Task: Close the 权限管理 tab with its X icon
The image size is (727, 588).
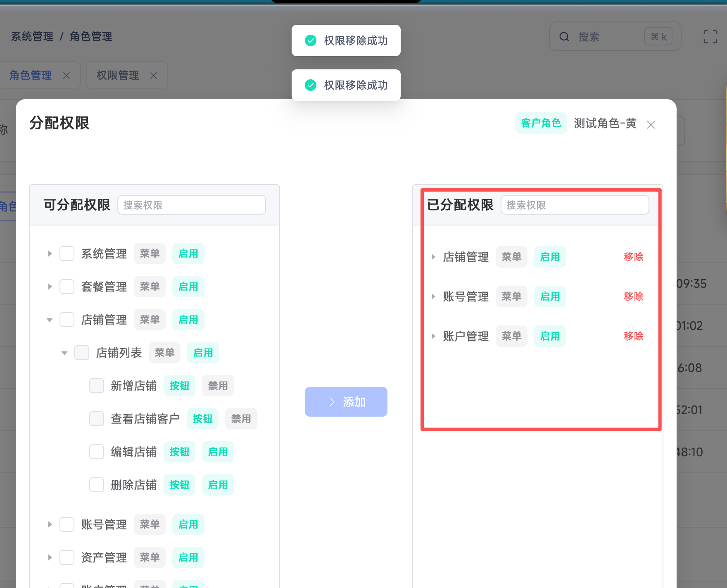Action: click(x=154, y=76)
